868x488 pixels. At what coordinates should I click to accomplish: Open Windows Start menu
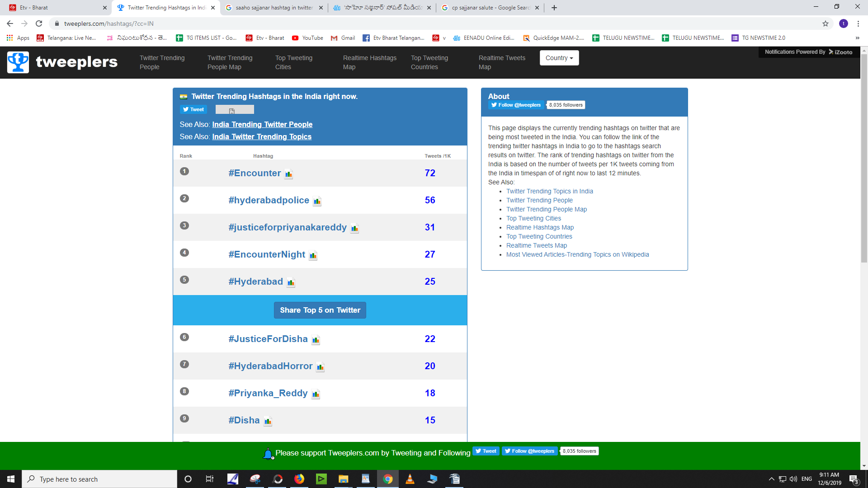pos(11,479)
